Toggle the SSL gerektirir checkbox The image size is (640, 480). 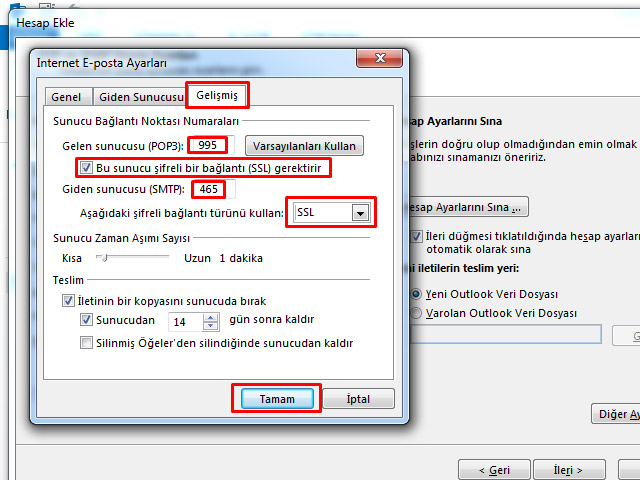[x=87, y=167]
